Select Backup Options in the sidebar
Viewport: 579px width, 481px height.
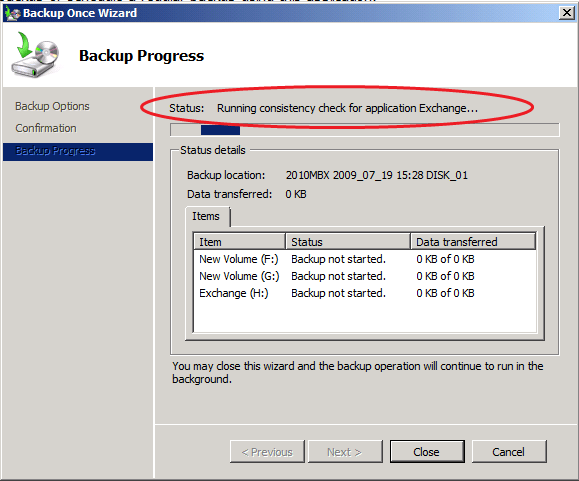52,106
